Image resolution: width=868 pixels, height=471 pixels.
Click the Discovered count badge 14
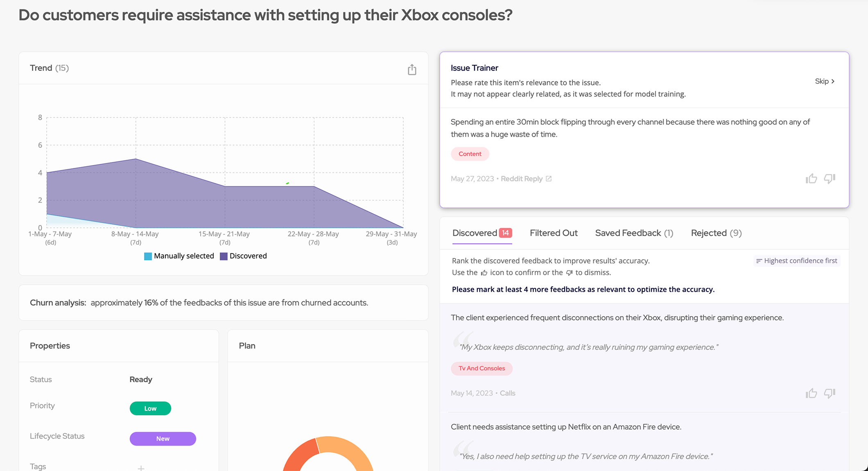pos(506,233)
